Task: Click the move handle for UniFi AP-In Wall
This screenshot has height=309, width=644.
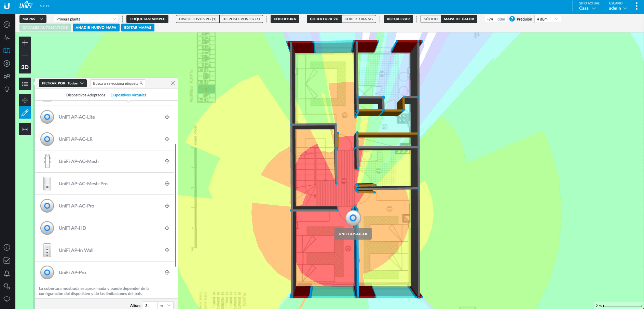Action: (167, 250)
